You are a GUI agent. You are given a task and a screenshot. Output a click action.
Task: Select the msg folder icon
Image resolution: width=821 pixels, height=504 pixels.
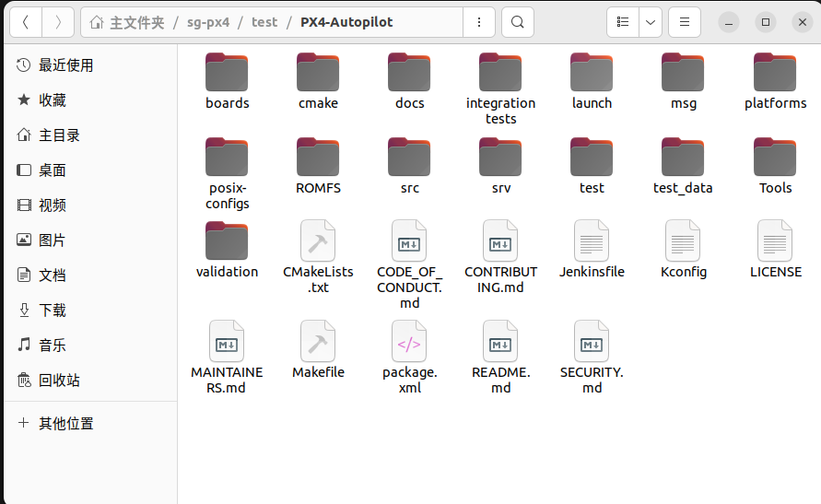pos(683,72)
